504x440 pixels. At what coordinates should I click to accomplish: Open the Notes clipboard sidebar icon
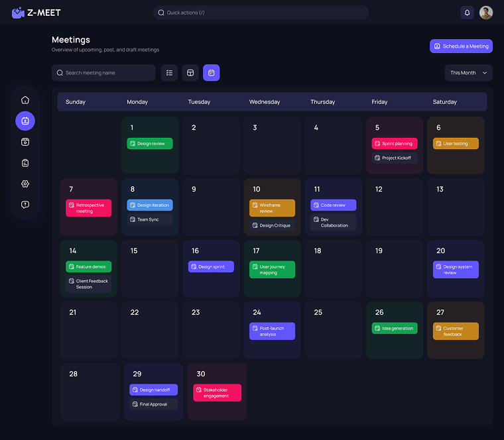[25, 163]
